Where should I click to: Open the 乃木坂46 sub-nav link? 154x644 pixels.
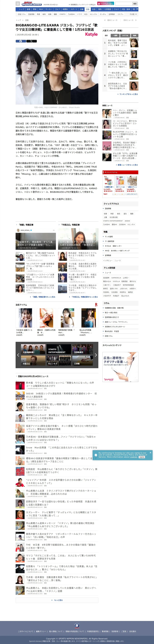(x=71, y=14)
